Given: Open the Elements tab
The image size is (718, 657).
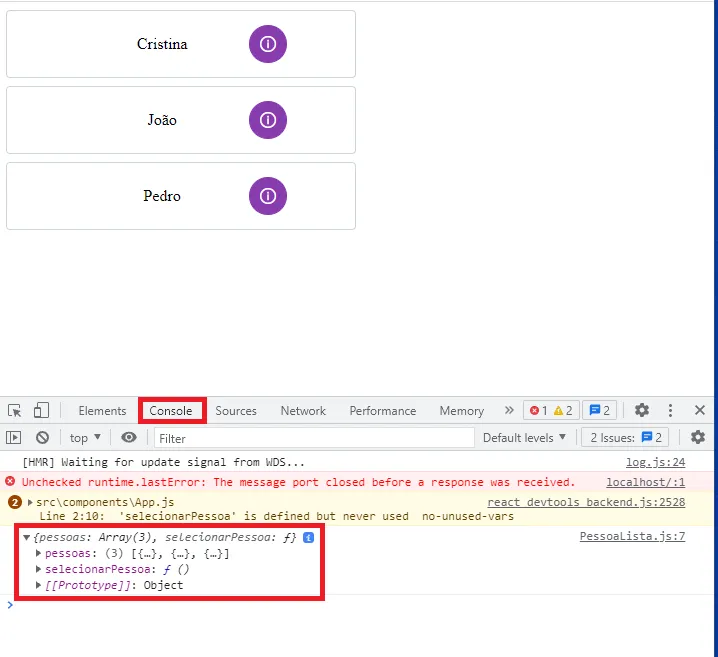Looking at the screenshot, I should (x=102, y=411).
